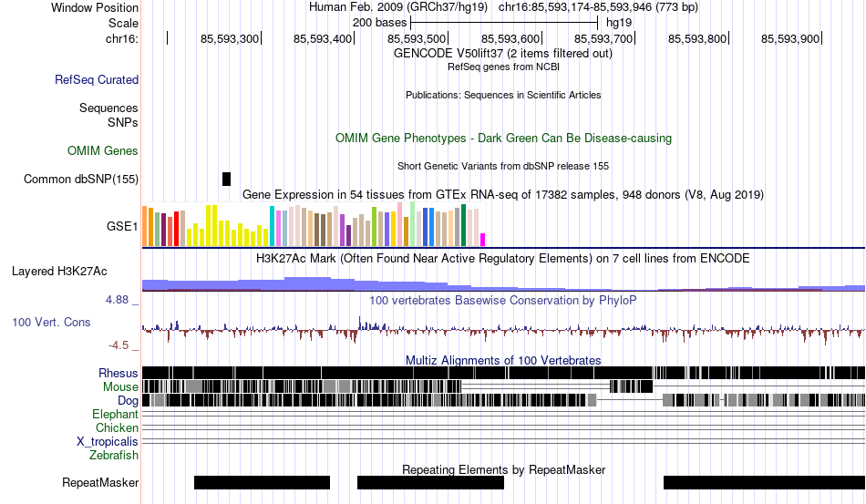This screenshot has height=504, width=866.
Task: Click the Layered H3K27Ac track label
Action: pos(59,271)
